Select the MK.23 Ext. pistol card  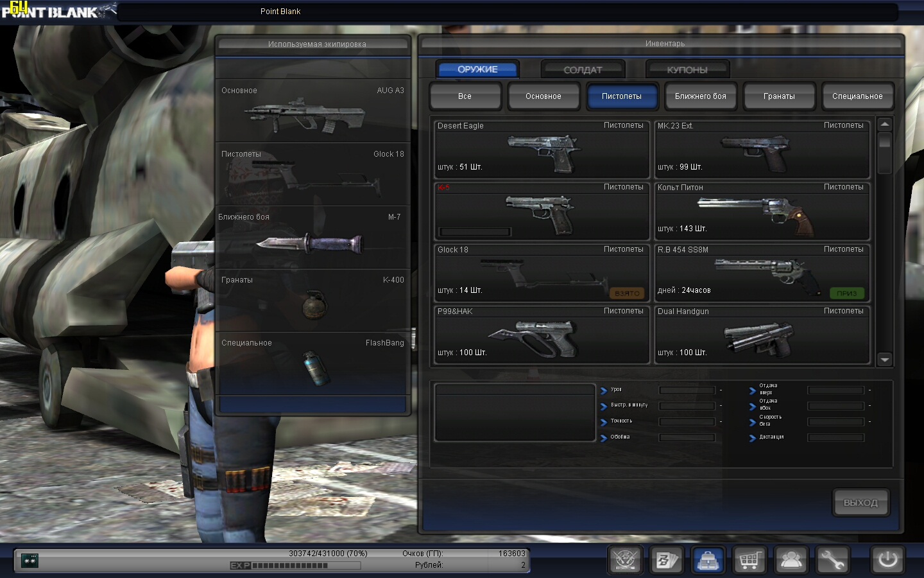pos(762,149)
